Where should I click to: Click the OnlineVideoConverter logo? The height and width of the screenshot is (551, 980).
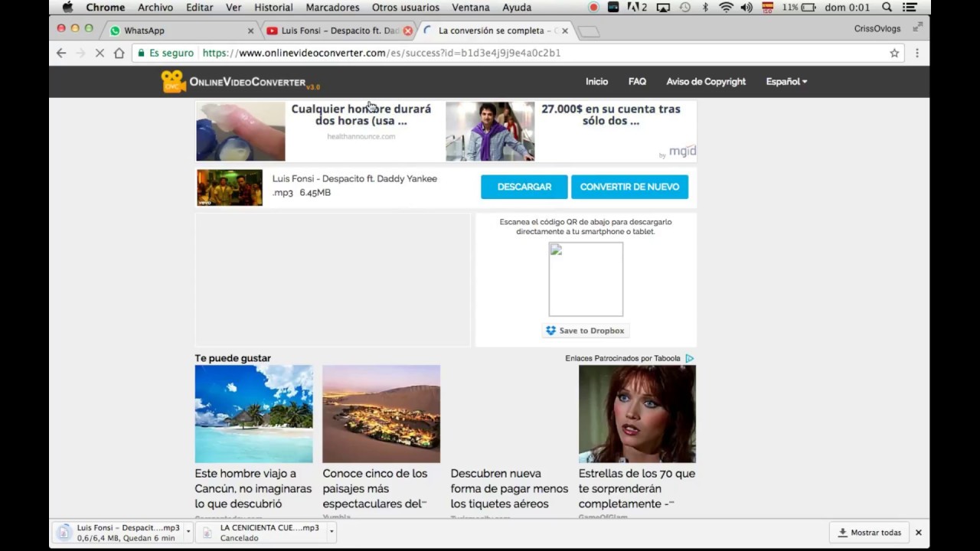pyautogui.click(x=240, y=81)
